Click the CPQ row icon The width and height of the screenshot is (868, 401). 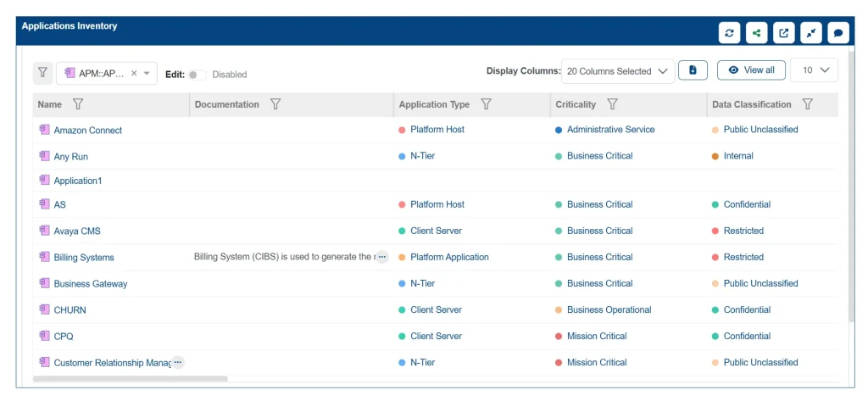[x=44, y=336]
